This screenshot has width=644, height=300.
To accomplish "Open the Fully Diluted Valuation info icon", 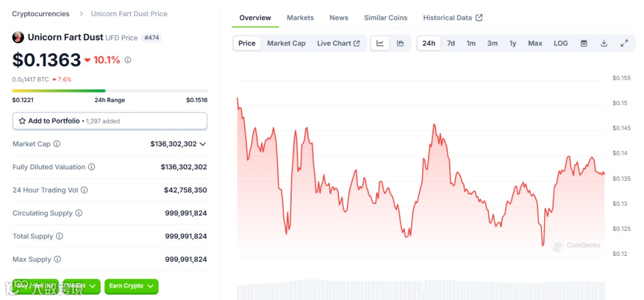I will [92, 167].
